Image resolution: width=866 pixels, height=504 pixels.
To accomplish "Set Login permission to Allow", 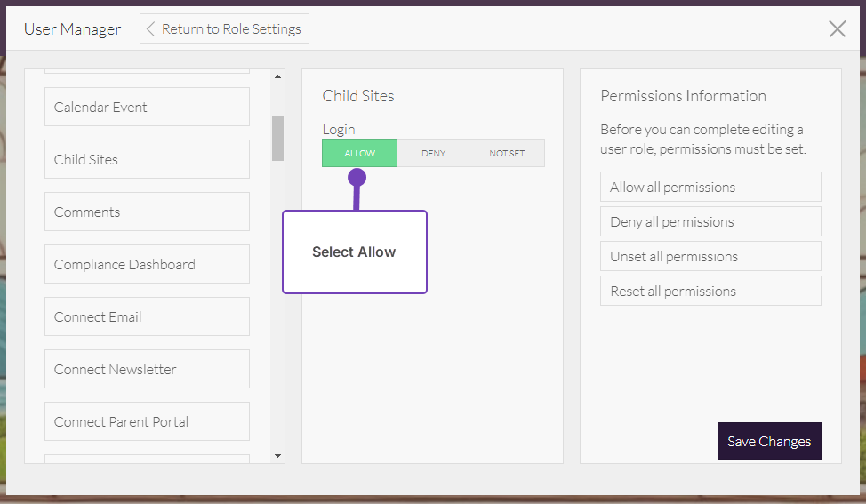I will (x=359, y=153).
